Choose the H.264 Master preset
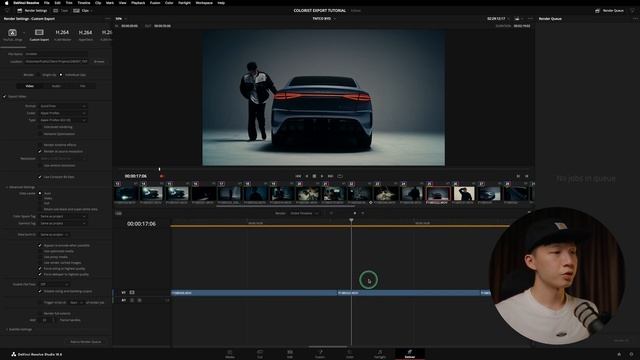The image size is (640, 360). click(x=62, y=34)
